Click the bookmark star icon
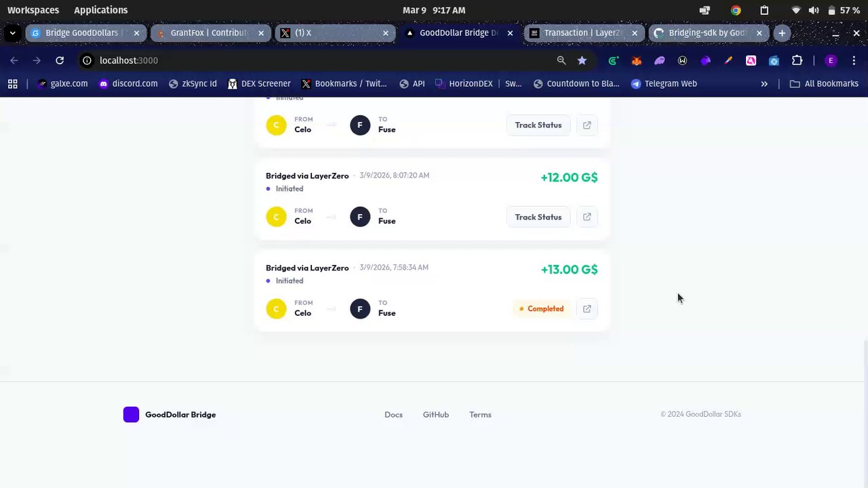The height and width of the screenshot is (488, 868). click(582, 60)
